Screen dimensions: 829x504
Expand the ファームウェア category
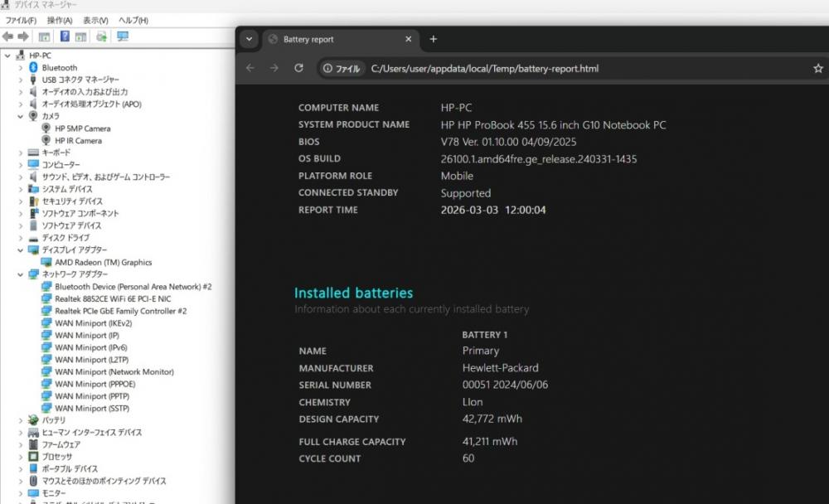click(20, 445)
